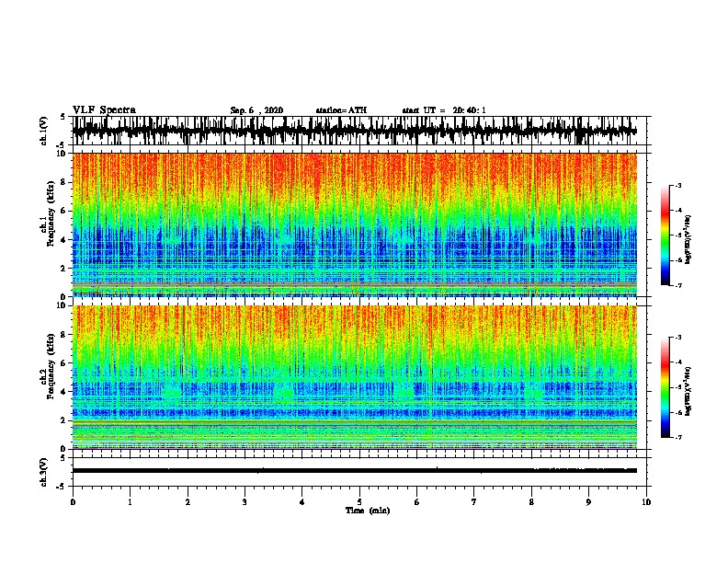
Task: Click the "6" kHz tick on ch.1 spectrogram
Action: (63, 211)
